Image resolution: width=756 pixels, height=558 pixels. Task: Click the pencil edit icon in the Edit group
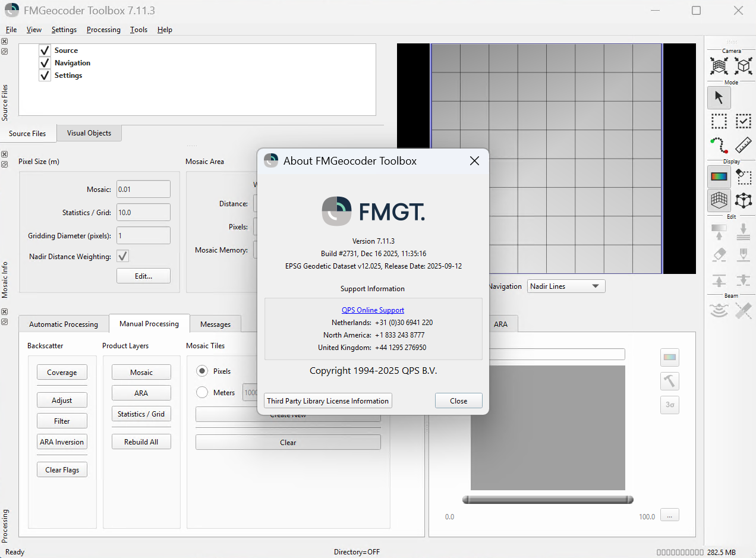[744, 255]
